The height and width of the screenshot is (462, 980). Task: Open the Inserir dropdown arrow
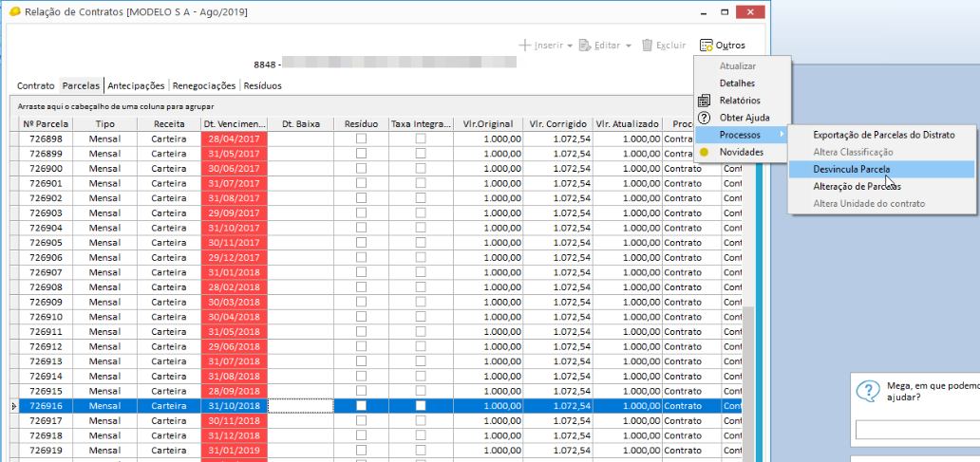(570, 46)
